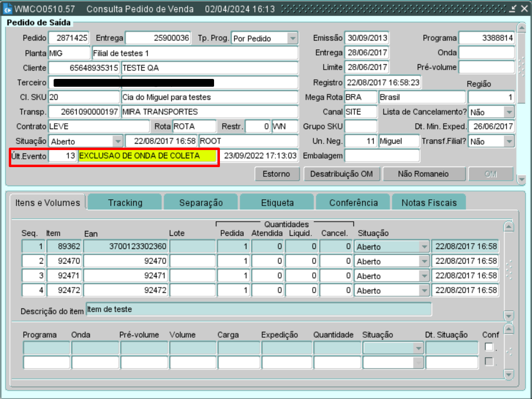Click the Cliente code field 65648935315
Viewport: 532px width, 399px height.
[84, 68]
